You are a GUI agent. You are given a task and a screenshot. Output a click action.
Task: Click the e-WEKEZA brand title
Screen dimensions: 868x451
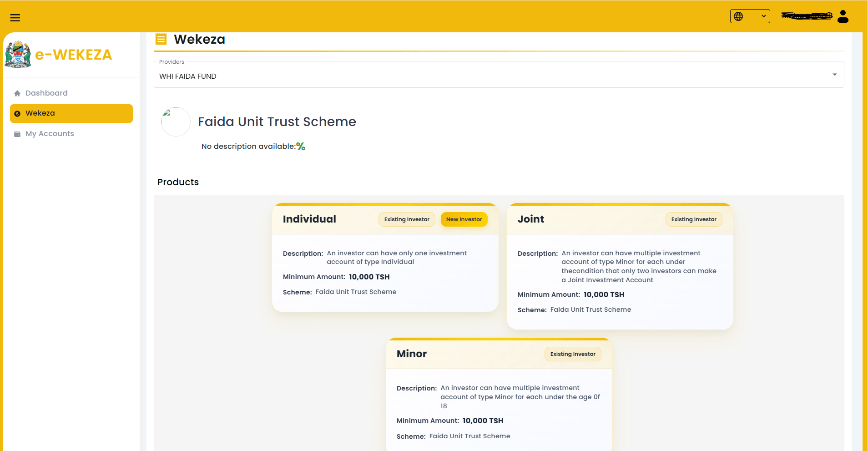click(x=73, y=55)
